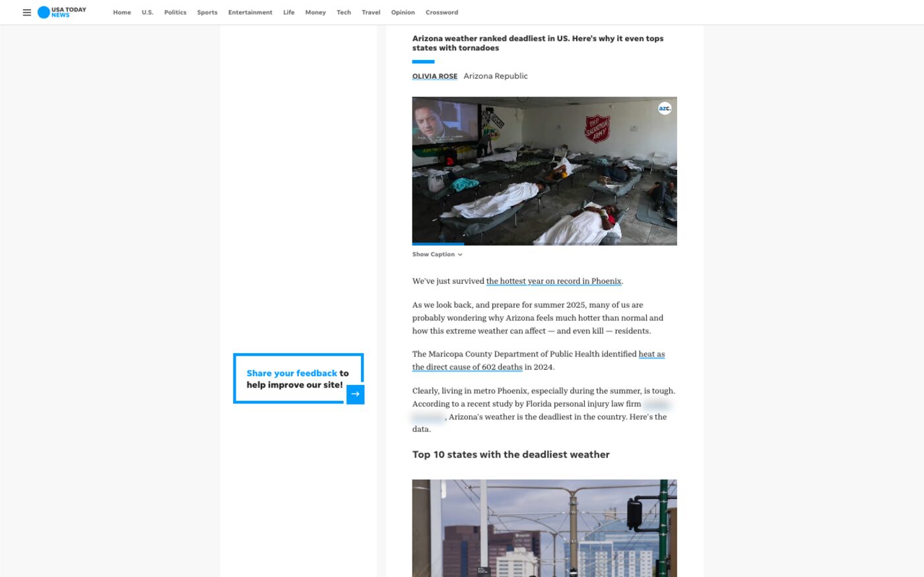
Task: Click the video progress bar
Action: point(544,244)
